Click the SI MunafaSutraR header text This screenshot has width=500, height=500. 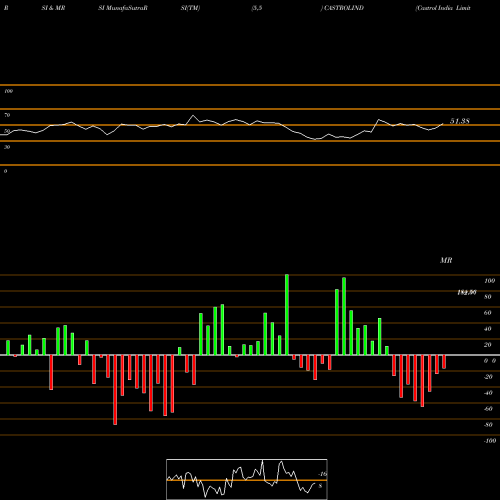(123, 8)
